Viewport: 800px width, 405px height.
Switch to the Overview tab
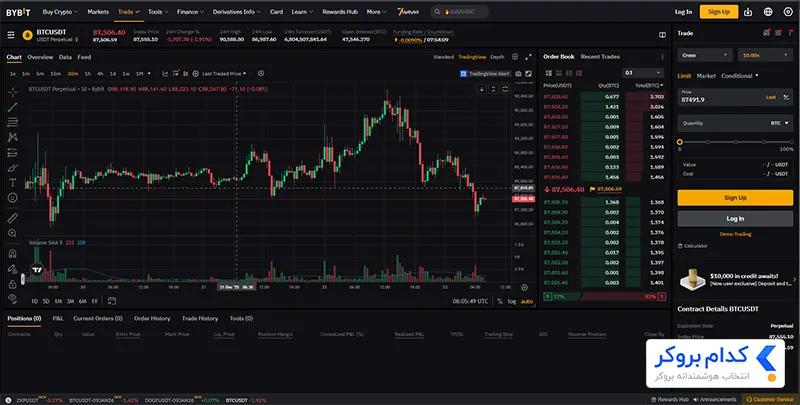coord(40,57)
